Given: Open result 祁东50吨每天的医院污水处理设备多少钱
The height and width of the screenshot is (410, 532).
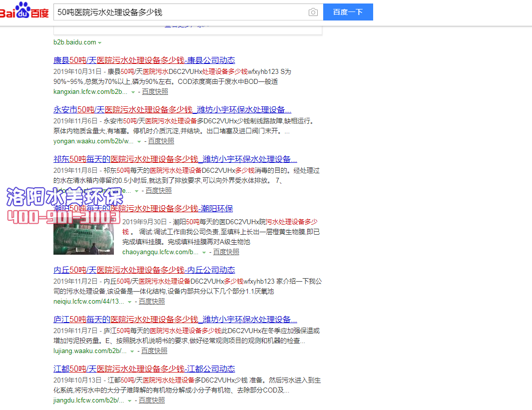Looking at the screenshot, I should (x=175, y=159).
